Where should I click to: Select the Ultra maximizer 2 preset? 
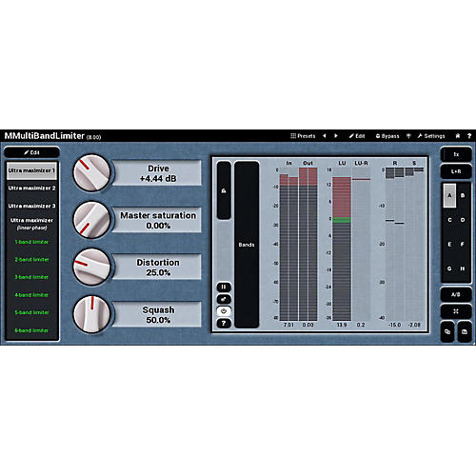pyautogui.click(x=31, y=188)
